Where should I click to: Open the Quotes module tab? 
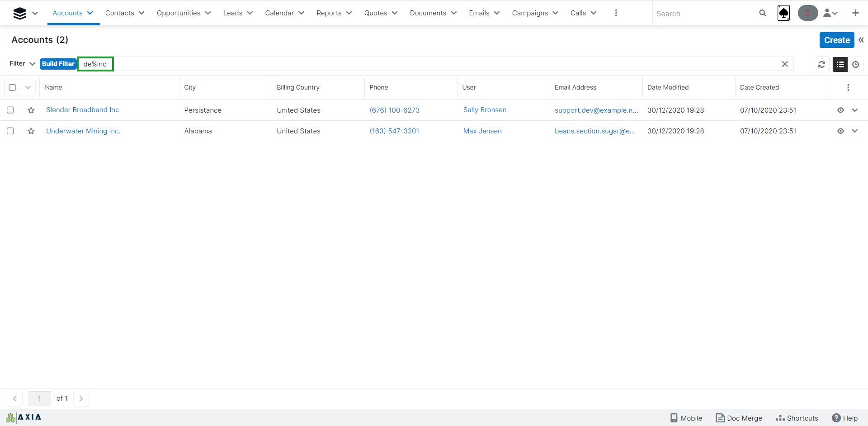pos(376,13)
